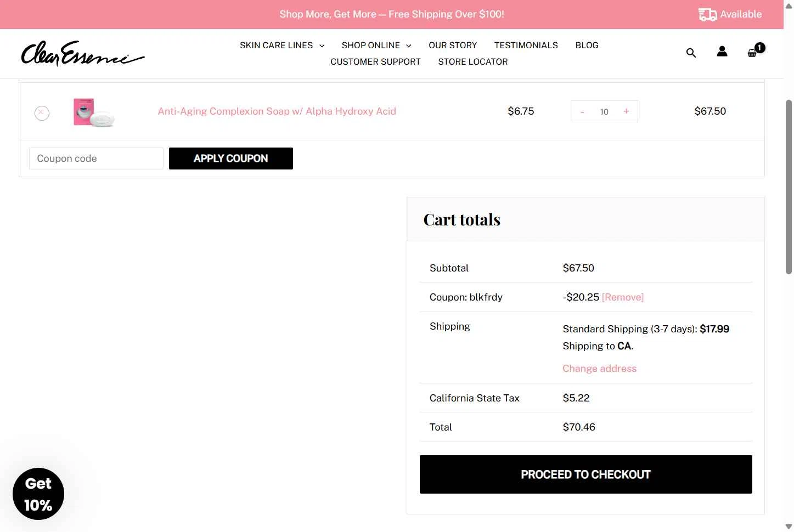Expand the Skin Care Lines menu
794x532 pixels.
point(282,46)
